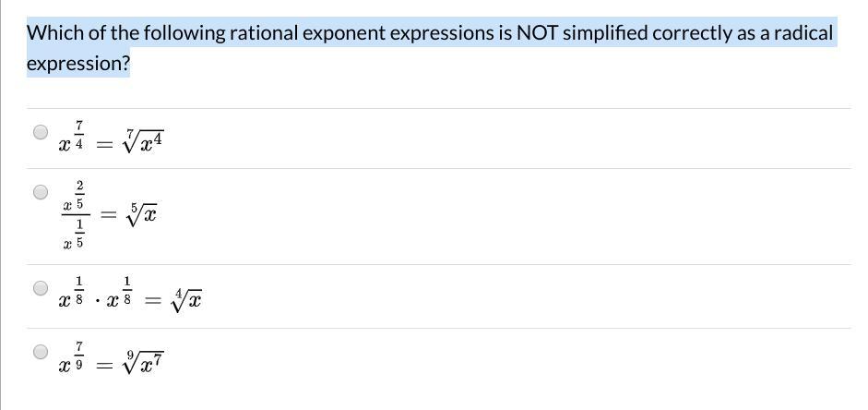Image resolution: width=868 pixels, height=410 pixels.
Task: Click the ninth root of x^7 radical
Action: click(145, 362)
